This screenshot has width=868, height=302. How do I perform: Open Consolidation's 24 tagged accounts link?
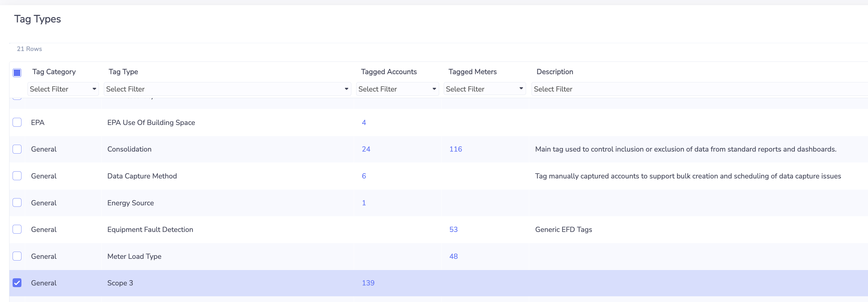(x=366, y=149)
